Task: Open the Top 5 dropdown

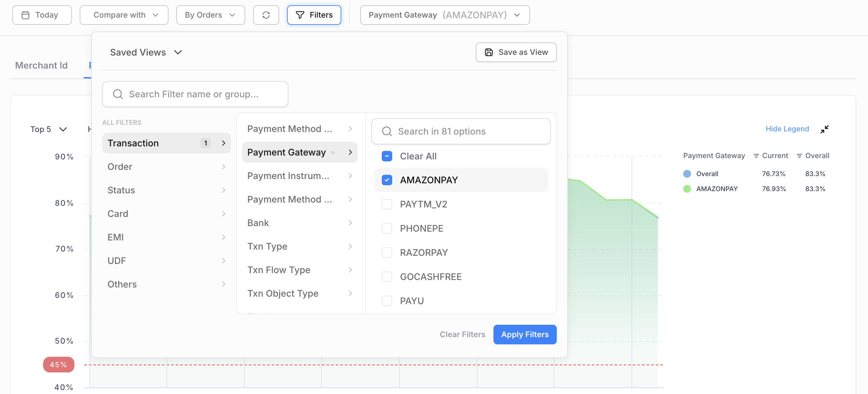Action: coord(49,129)
